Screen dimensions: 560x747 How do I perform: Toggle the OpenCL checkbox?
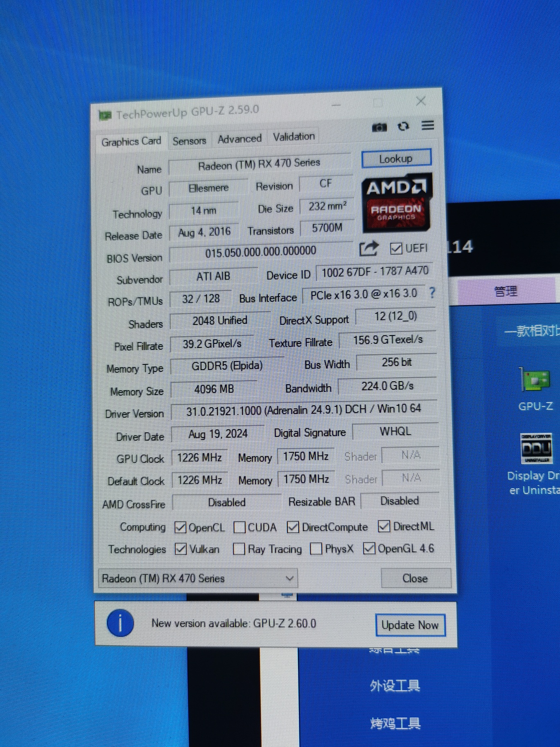[180, 527]
